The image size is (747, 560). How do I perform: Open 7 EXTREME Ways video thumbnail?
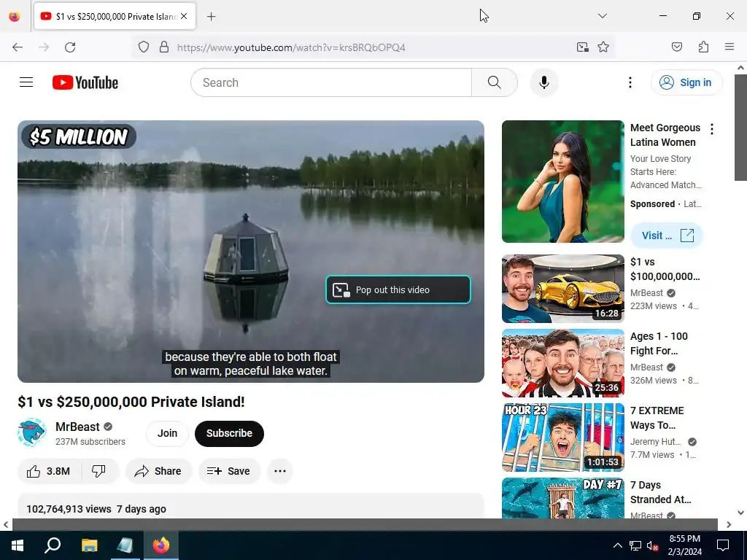[x=562, y=437]
